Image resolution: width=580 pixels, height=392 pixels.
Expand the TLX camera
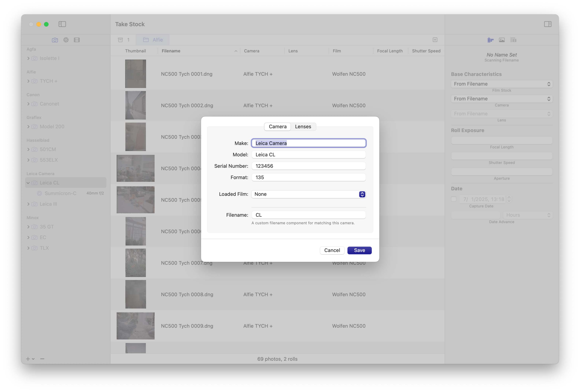(x=28, y=248)
